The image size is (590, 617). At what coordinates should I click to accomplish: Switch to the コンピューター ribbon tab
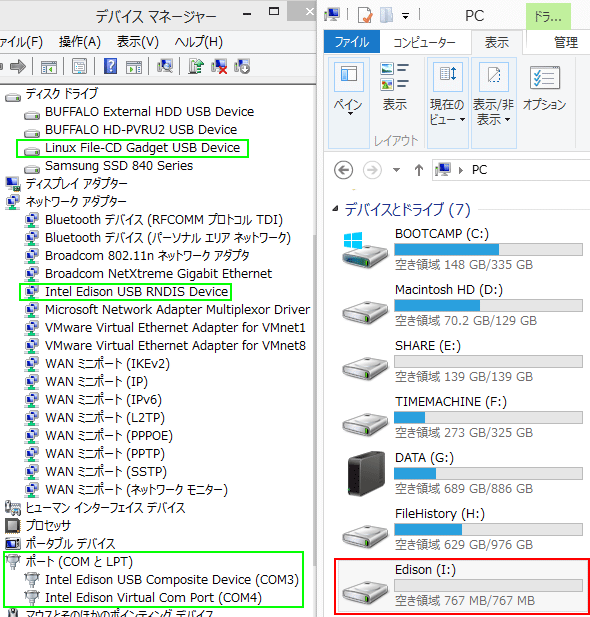(x=424, y=42)
